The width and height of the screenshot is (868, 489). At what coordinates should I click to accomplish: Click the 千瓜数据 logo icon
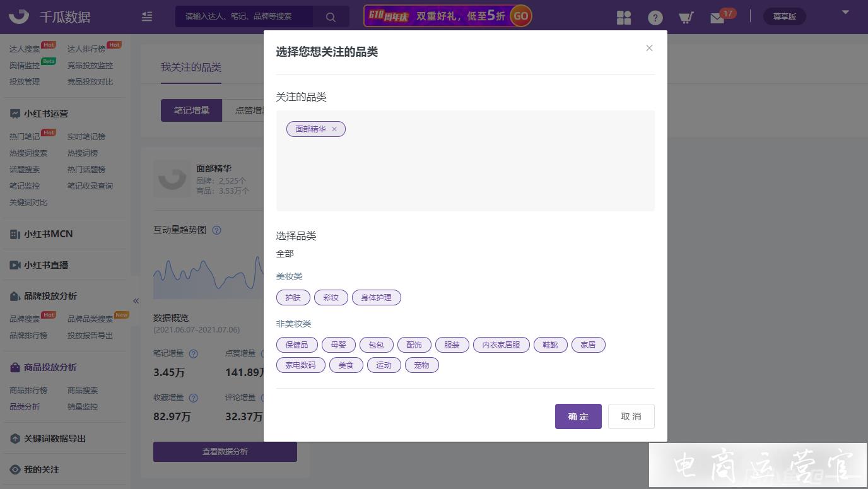tap(19, 16)
